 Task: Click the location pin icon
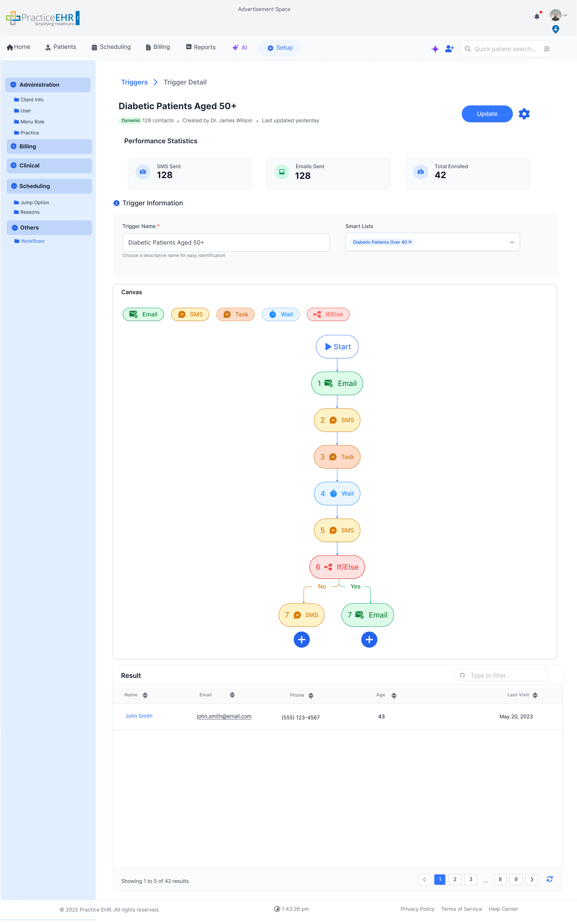pos(556,29)
